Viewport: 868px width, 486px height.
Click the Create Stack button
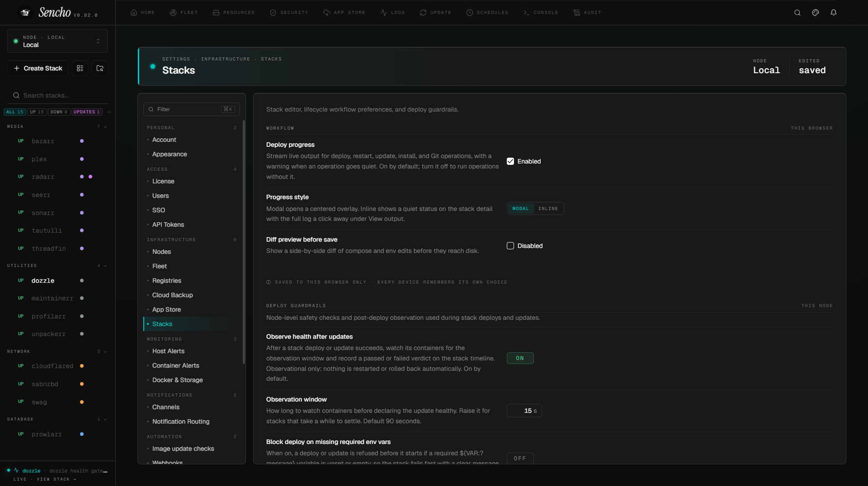pyautogui.click(x=38, y=68)
